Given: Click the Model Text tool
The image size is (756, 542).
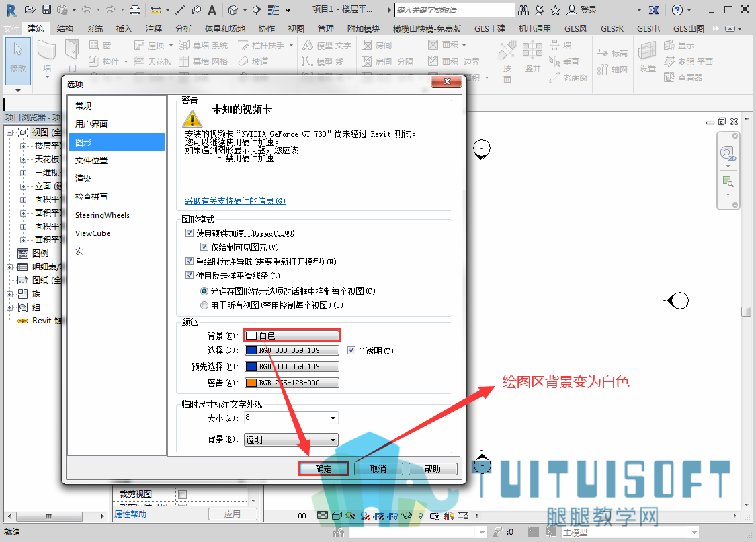Looking at the screenshot, I should click(x=327, y=45).
